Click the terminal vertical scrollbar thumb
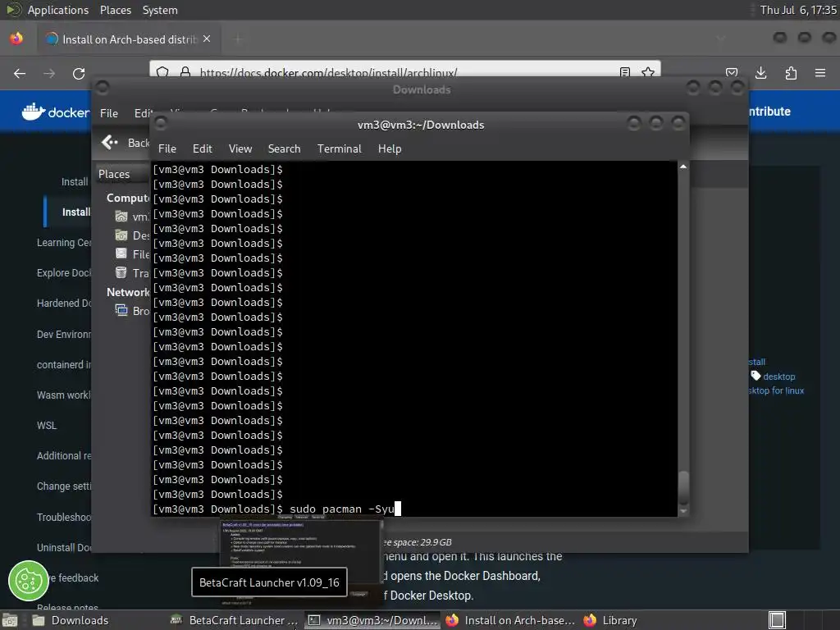 pyautogui.click(x=683, y=486)
